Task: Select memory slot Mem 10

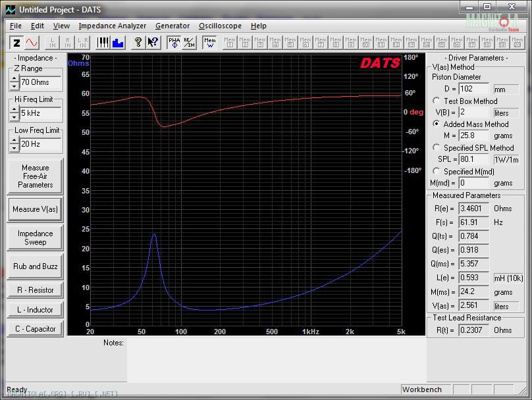Action: [366, 43]
